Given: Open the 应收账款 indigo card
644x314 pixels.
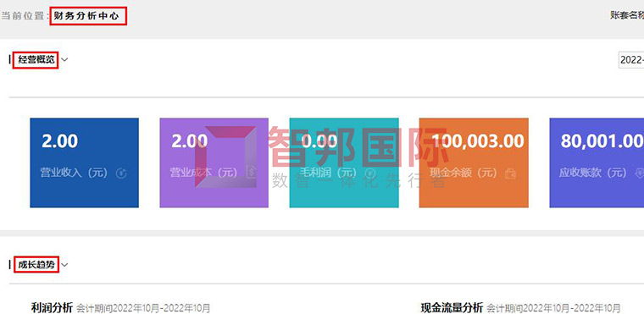Looking at the screenshot, I should (597, 163).
